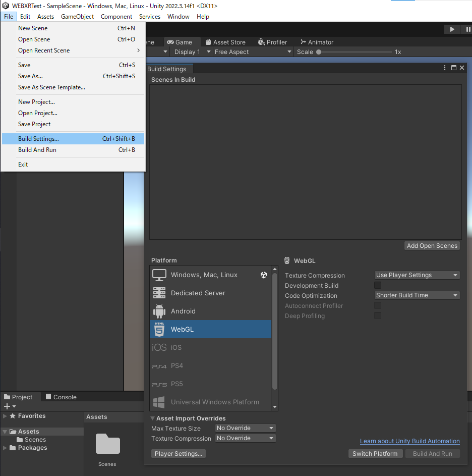The image size is (472, 476).
Task: Choose Exit from File menu
Action: 73,165
